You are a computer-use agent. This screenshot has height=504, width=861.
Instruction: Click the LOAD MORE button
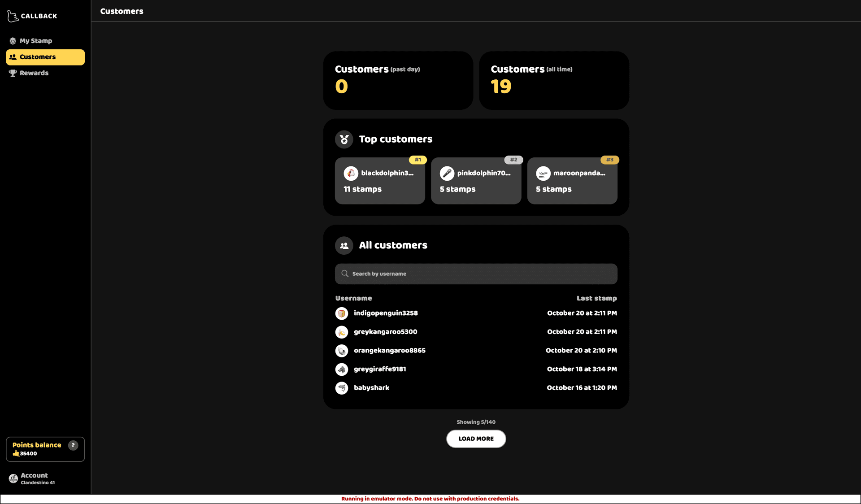pos(476,439)
